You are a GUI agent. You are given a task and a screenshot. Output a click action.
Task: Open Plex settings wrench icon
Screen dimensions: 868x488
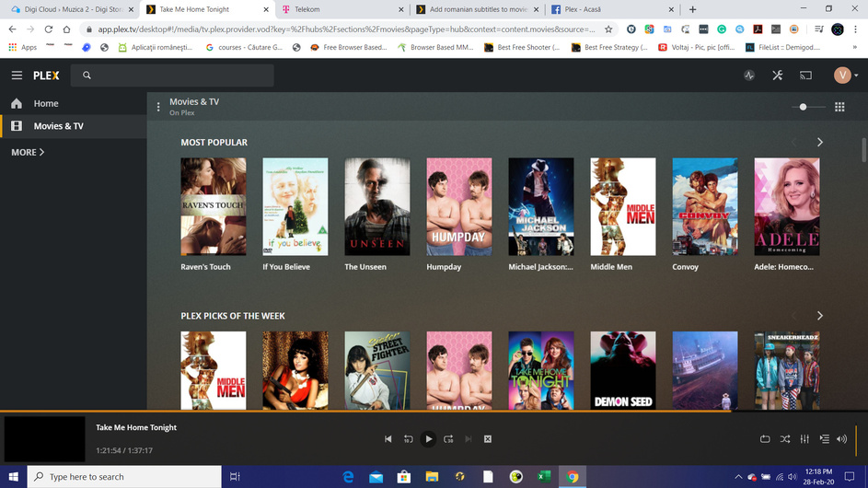tap(777, 76)
